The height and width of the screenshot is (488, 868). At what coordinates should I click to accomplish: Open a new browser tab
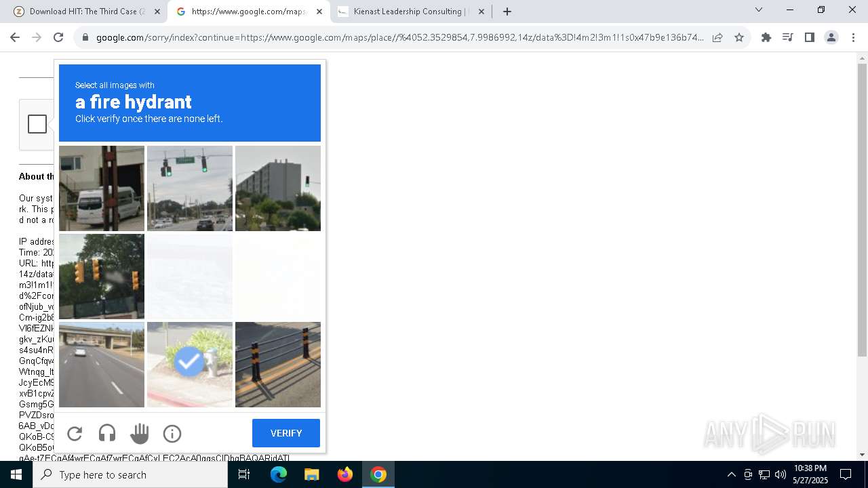[x=507, y=12]
